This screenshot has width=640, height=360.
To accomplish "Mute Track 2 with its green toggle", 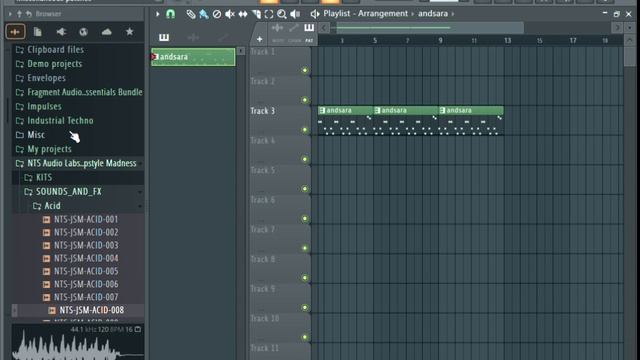I will 305,100.
